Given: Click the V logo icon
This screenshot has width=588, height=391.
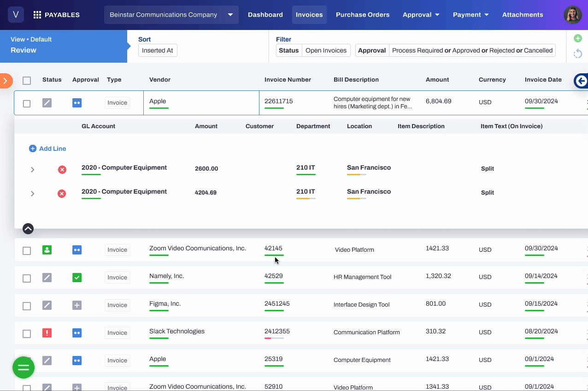Looking at the screenshot, I should (16, 15).
